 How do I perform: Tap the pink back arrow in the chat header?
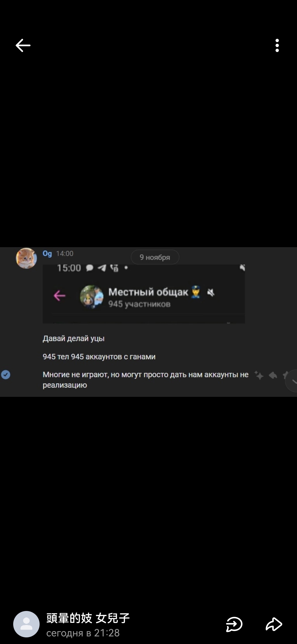[59, 296]
